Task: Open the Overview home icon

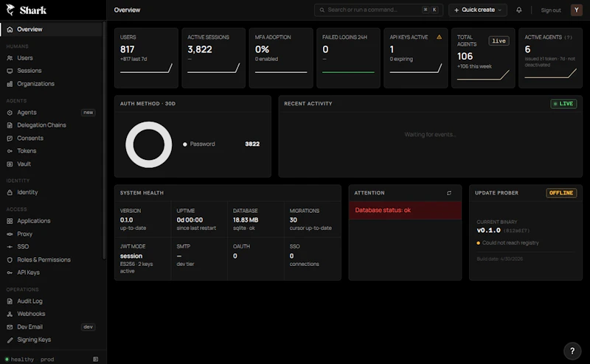Action: click(x=10, y=29)
